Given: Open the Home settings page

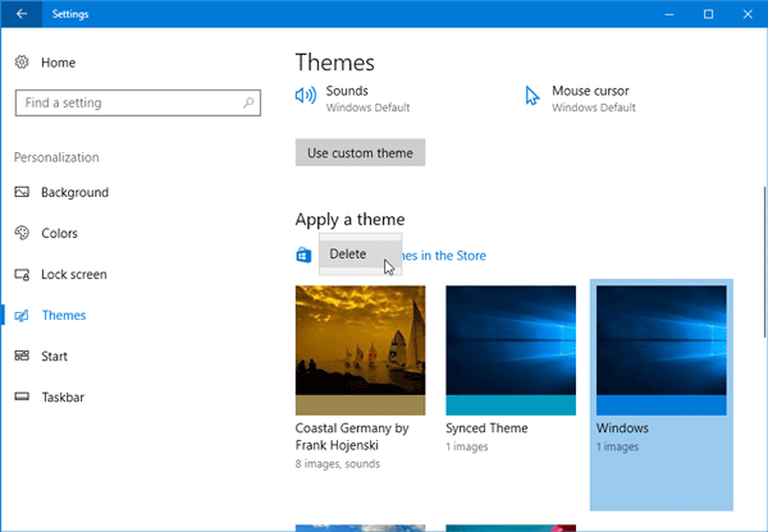Looking at the screenshot, I should click(58, 63).
